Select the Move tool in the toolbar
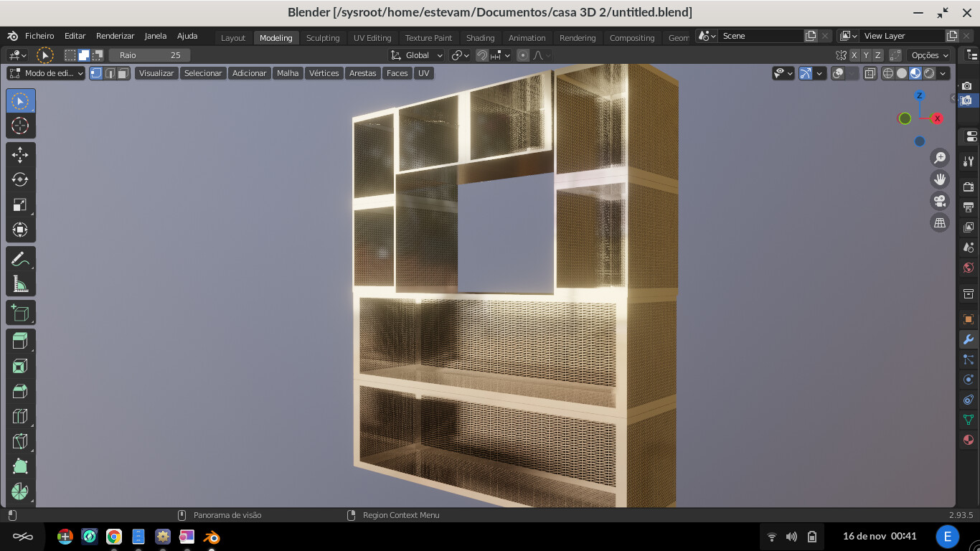 coord(20,154)
